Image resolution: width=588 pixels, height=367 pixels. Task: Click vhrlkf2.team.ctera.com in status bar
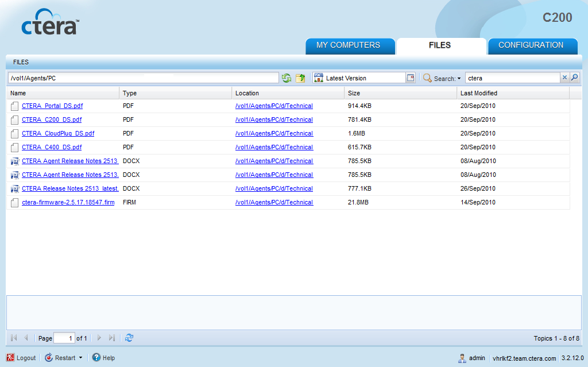pyautogui.click(x=524, y=358)
